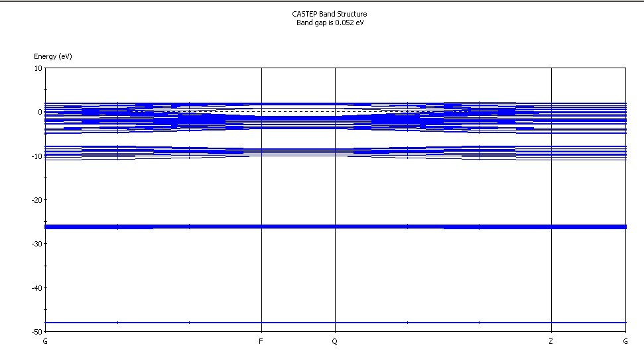644x361 pixels.
Task: Click the CASTEP Band Structure title
Action: pos(330,14)
